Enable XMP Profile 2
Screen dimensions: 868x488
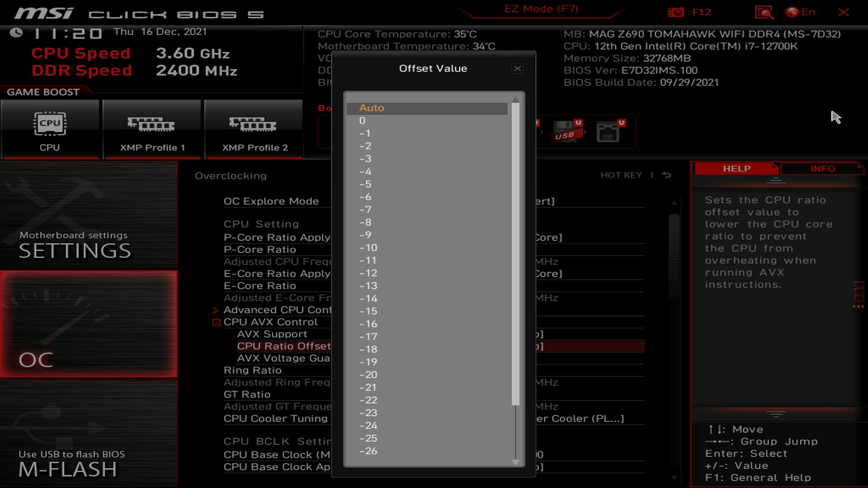click(x=254, y=130)
